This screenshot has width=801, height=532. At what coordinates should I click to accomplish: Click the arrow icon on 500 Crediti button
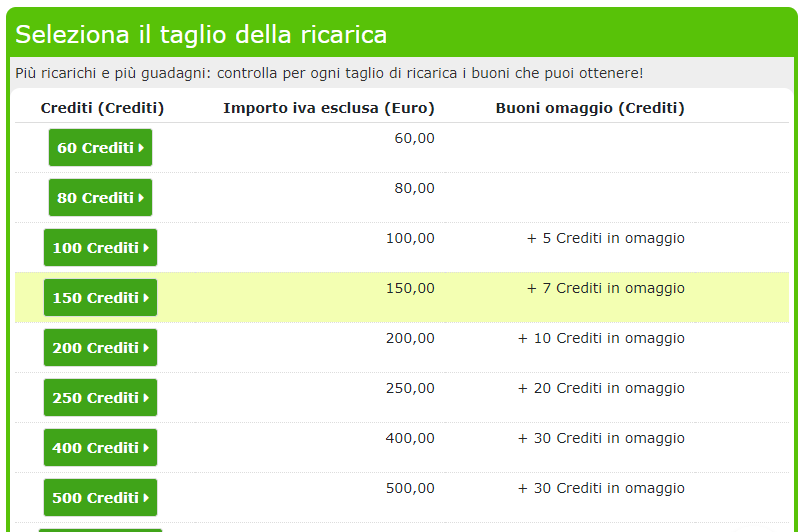tap(147, 498)
